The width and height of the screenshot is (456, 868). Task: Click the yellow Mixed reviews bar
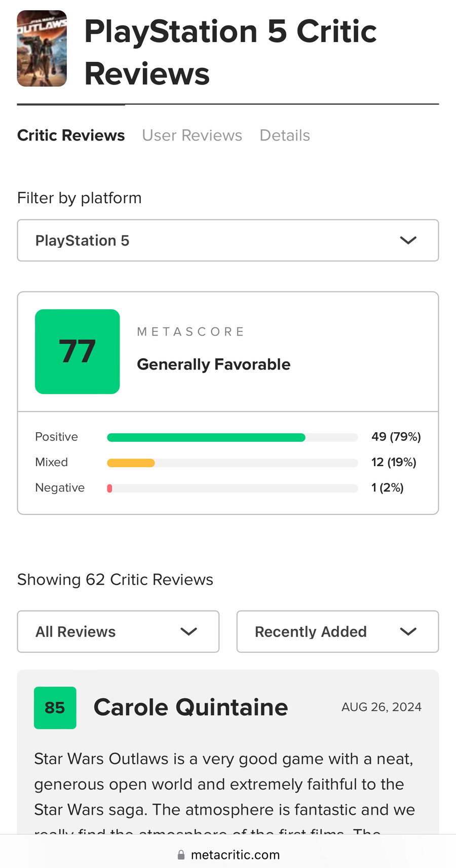click(x=131, y=463)
